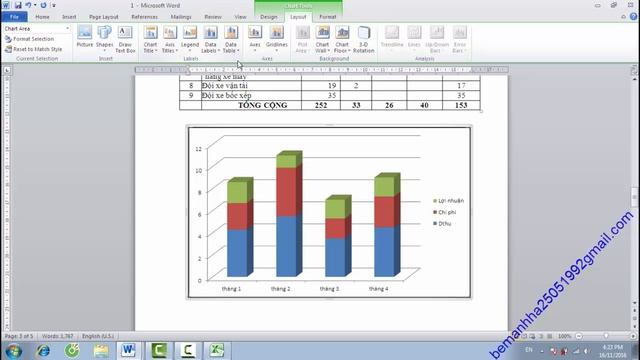Image resolution: width=640 pixels, height=360 pixels.
Task: Open the Data Labels menu
Action: (211, 39)
